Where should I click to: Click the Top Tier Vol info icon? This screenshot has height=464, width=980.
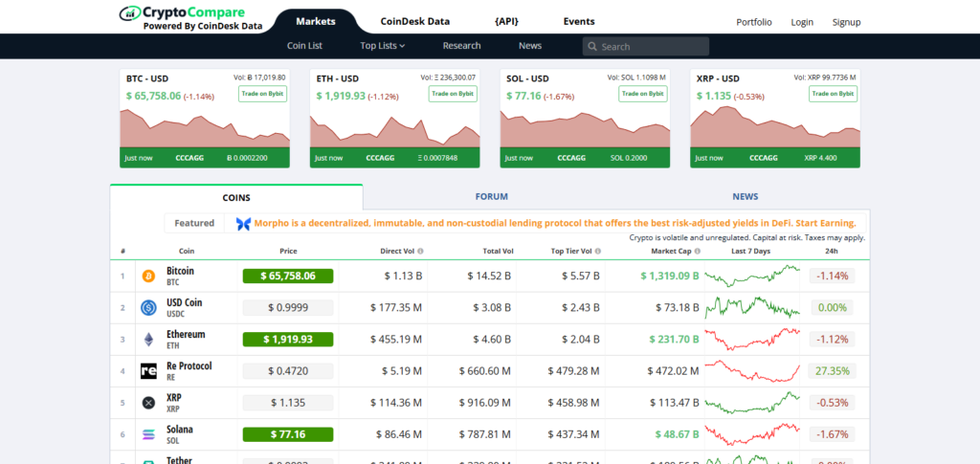pyautogui.click(x=598, y=251)
